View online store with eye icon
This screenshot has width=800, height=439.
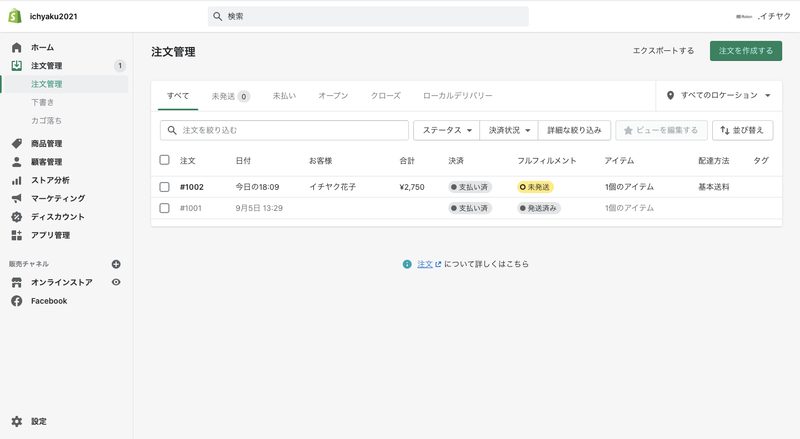coord(116,282)
